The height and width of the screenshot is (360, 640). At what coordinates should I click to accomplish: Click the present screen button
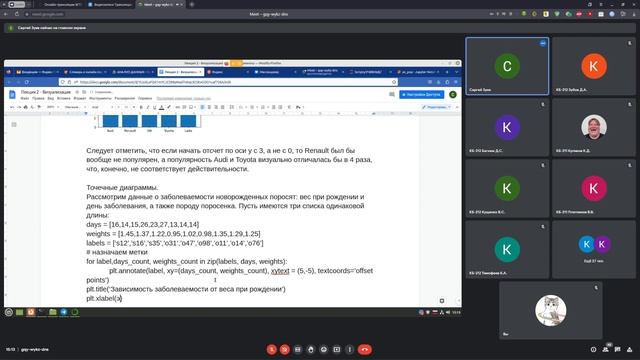pyautogui.click(x=337, y=349)
